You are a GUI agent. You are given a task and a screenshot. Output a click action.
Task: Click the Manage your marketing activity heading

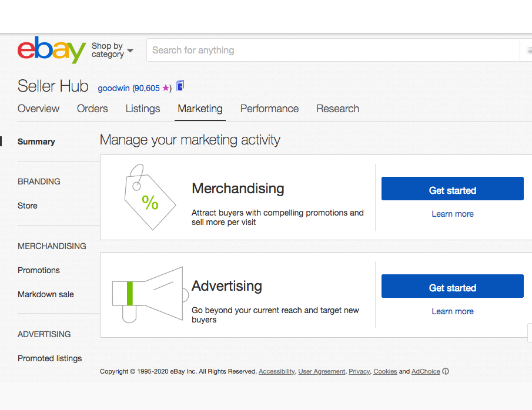(x=190, y=140)
